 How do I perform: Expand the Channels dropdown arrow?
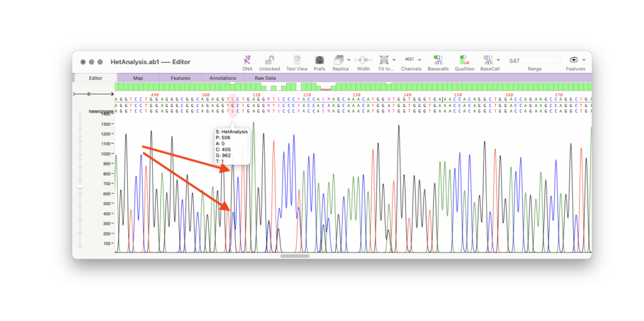pyautogui.click(x=419, y=60)
